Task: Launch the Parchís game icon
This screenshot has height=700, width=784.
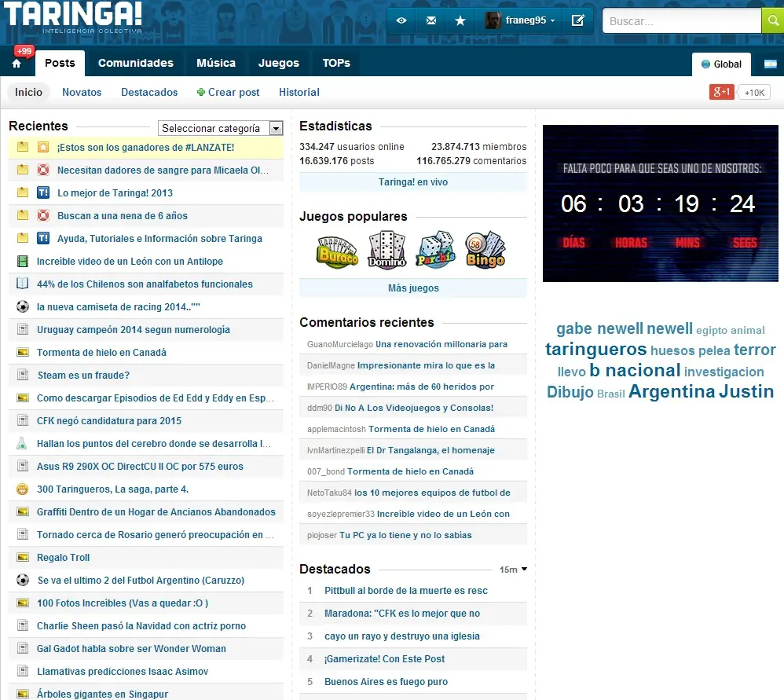Action: click(x=436, y=250)
